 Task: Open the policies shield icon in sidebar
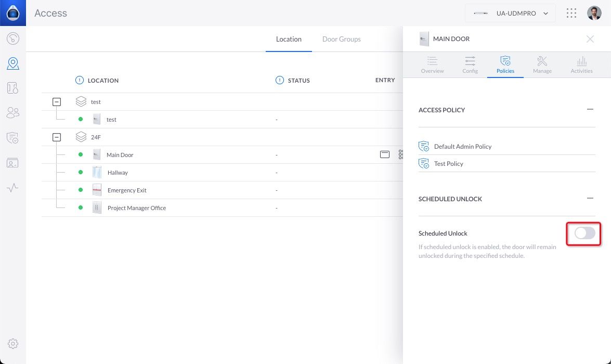[13, 138]
